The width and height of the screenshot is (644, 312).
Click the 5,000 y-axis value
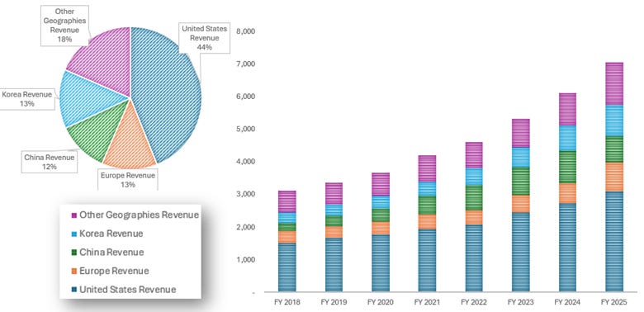(x=246, y=130)
